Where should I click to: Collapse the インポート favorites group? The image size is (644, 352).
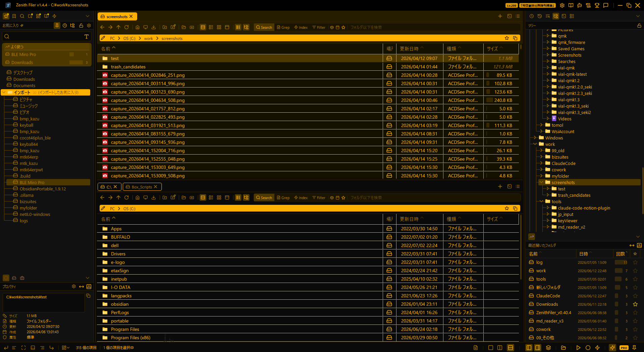click(4, 93)
